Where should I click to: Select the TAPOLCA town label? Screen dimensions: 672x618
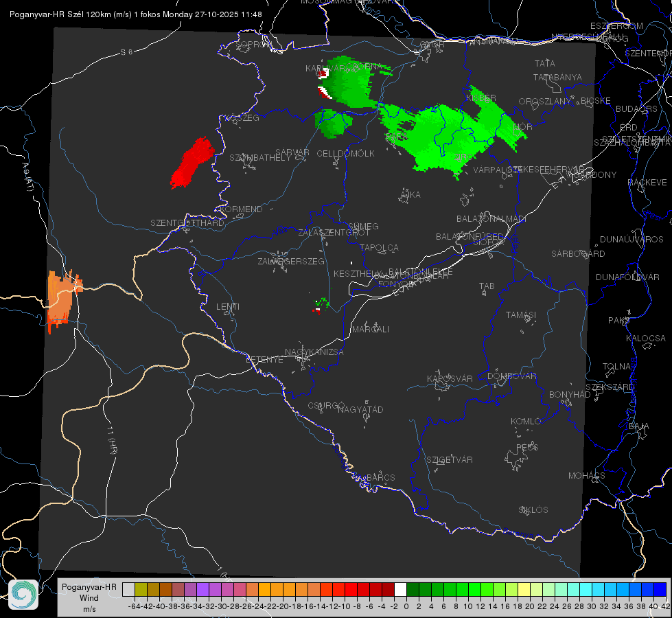tap(379, 247)
